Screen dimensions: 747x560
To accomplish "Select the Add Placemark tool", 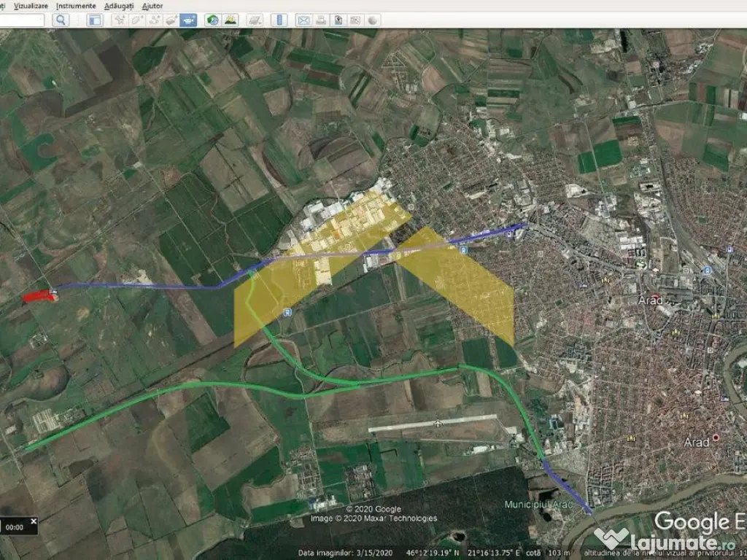I will coord(119,20).
